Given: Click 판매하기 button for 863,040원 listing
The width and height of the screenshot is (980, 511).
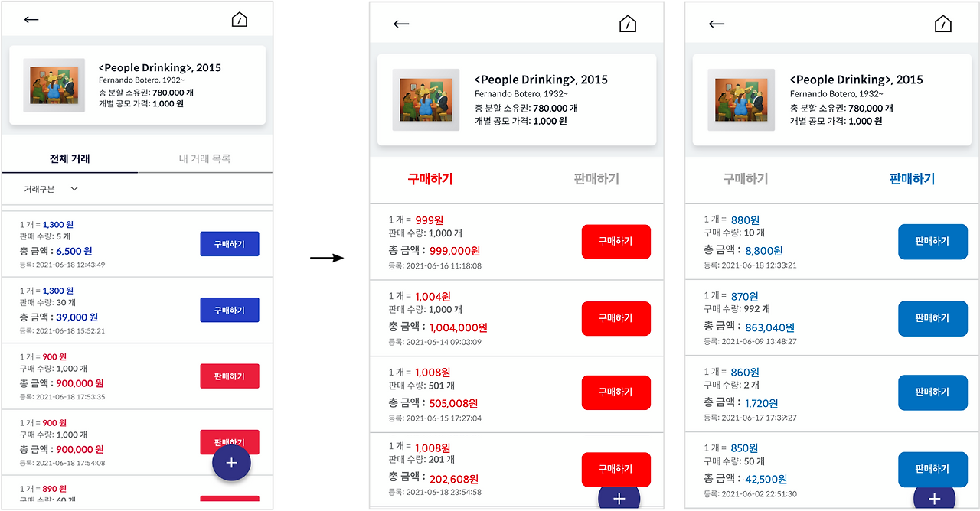Looking at the screenshot, I should point(933,318).
